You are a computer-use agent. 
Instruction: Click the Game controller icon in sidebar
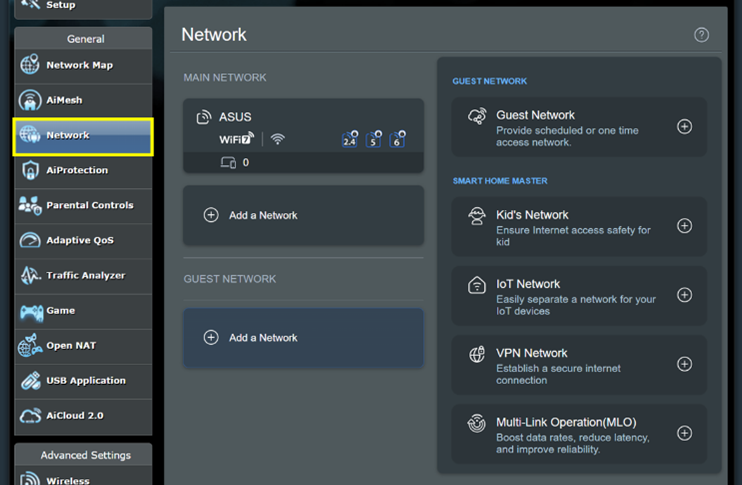point(30,311)
